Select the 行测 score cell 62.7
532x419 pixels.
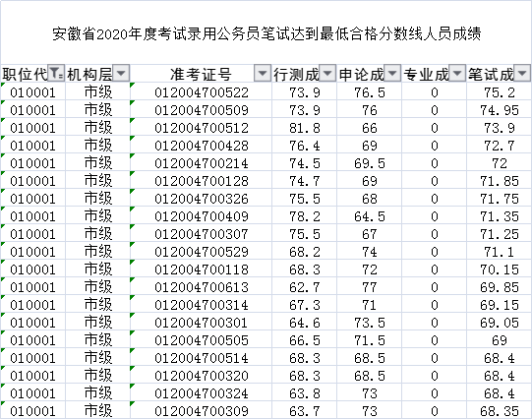[304, 287]
